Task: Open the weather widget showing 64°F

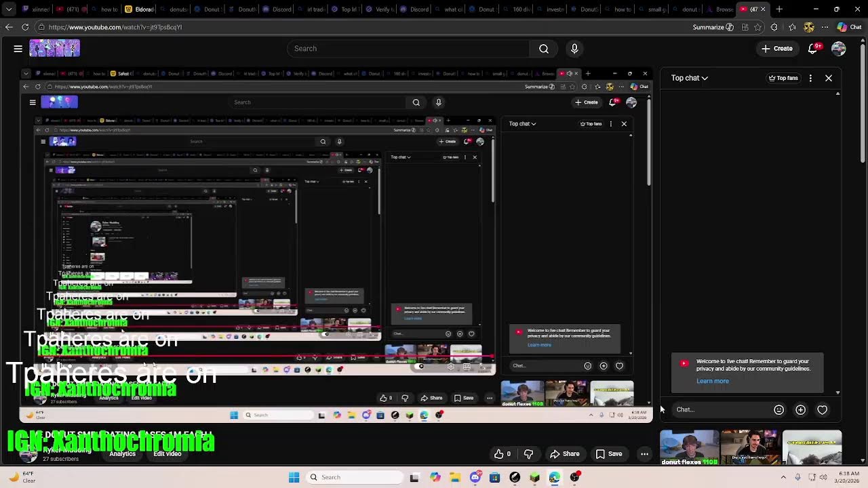Action: pyautogui.click(x=20, y=477)
